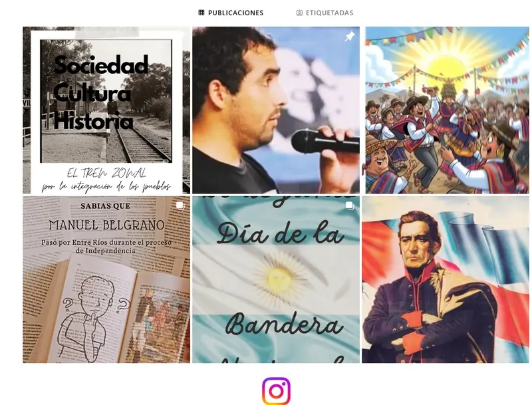Click the Instagram logo at the bottom
Screen dimensions: 532x405
tap(276, 391)
